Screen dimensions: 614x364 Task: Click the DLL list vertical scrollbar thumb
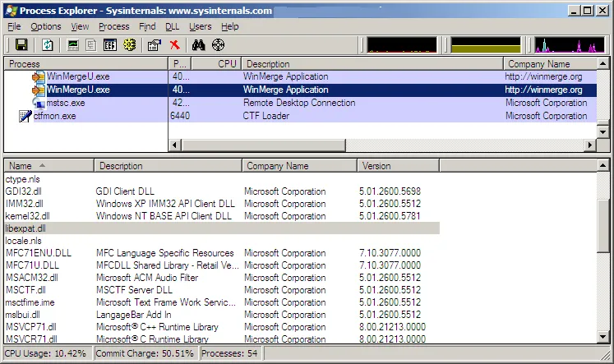click(x=603, y=225)
